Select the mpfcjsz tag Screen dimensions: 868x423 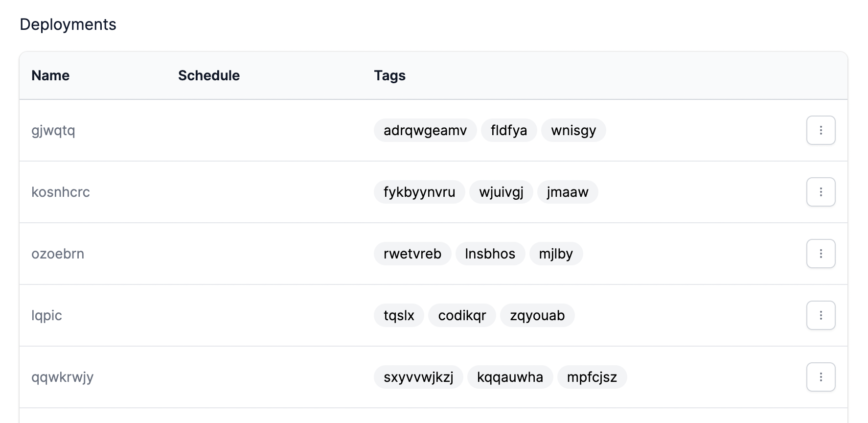coord(592,377)
